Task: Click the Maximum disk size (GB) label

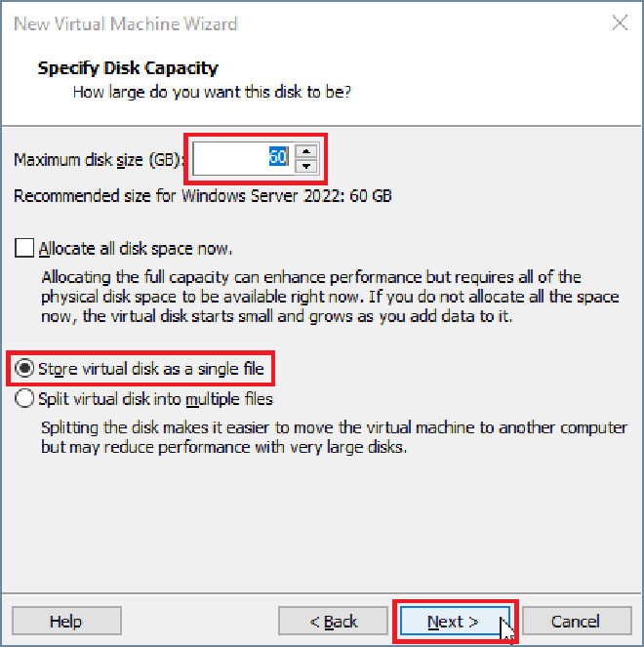Action: [101, 158]
